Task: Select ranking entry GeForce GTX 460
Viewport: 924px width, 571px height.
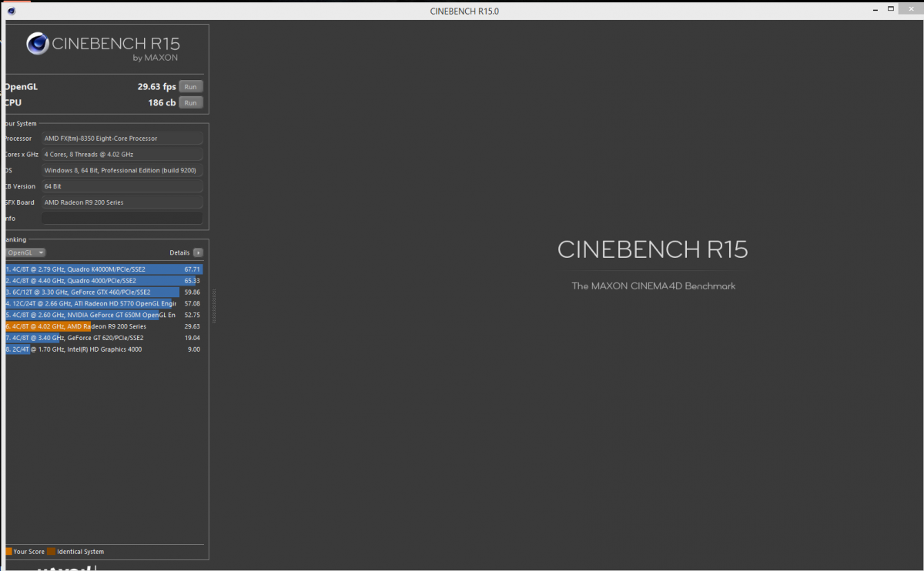Action: coord(103,292)
